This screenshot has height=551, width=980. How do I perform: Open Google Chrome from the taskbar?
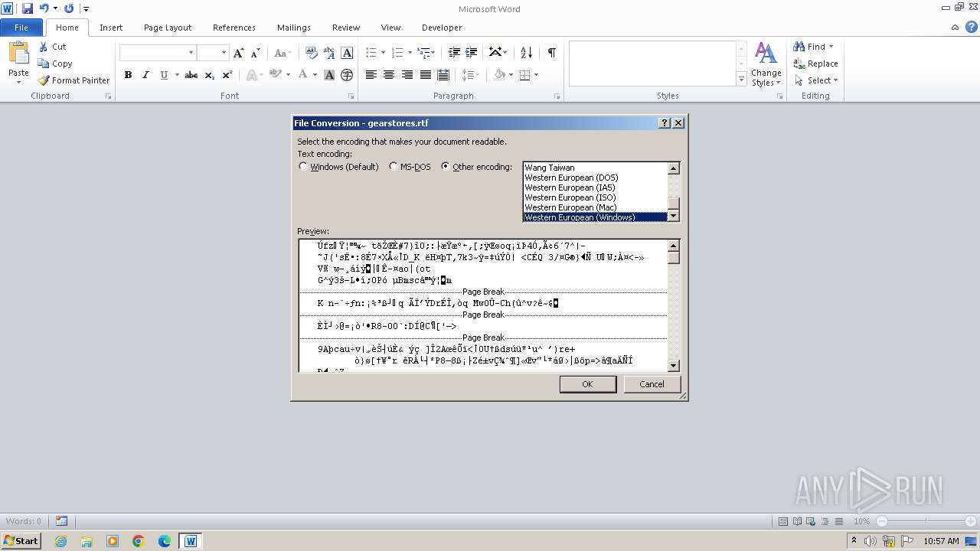pos(139,541)
